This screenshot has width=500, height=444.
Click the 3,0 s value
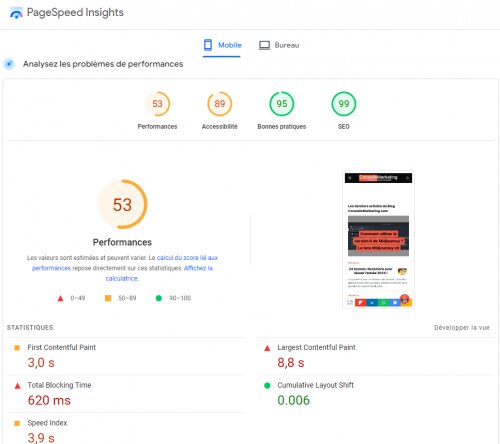(41, 363)
